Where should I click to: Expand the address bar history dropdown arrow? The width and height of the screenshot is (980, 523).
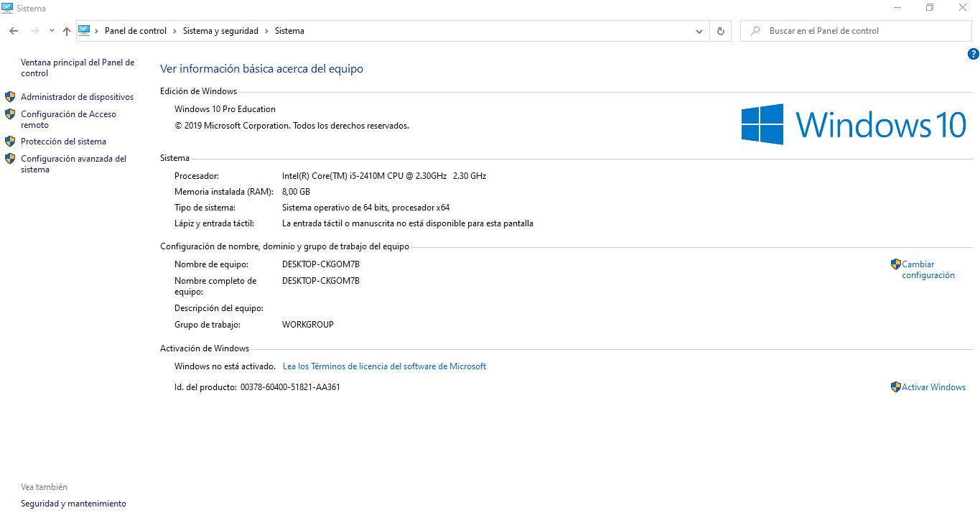click(699, 31)
